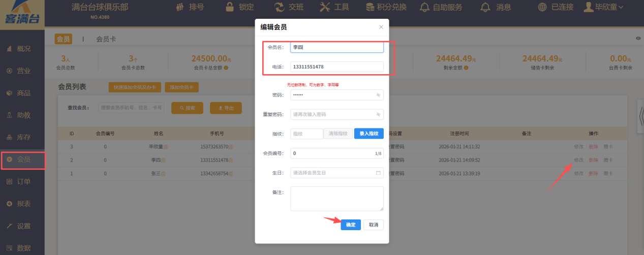Click 赠卡 for row 2026-01-21 14:11:32
This screenshot has width=644, height=255.
[608, 147]
